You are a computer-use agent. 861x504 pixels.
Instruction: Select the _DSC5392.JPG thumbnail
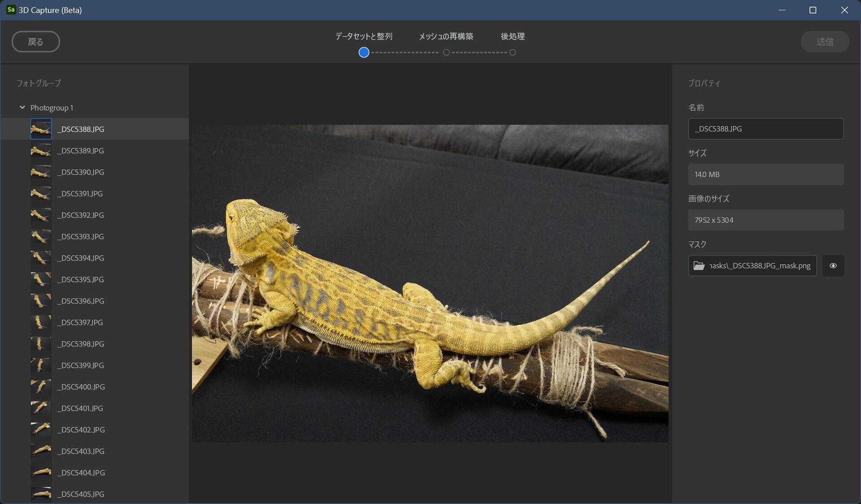[41, 215]
